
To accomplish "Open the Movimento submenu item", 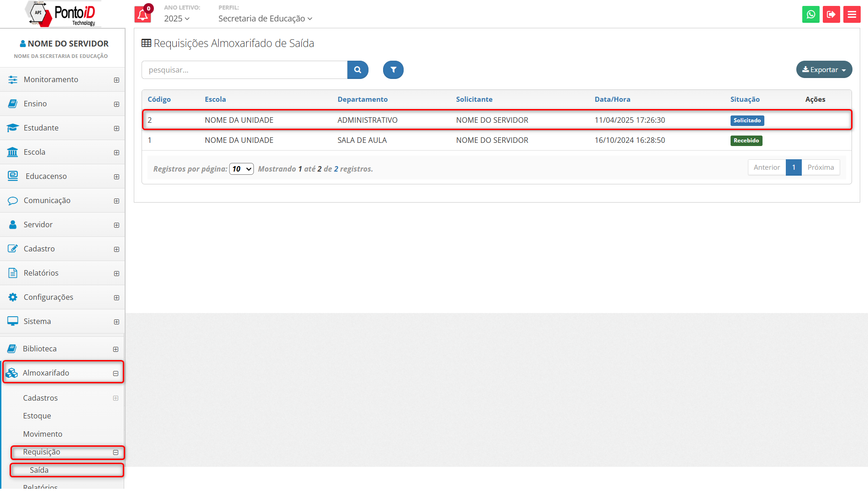I will (42, 434).
